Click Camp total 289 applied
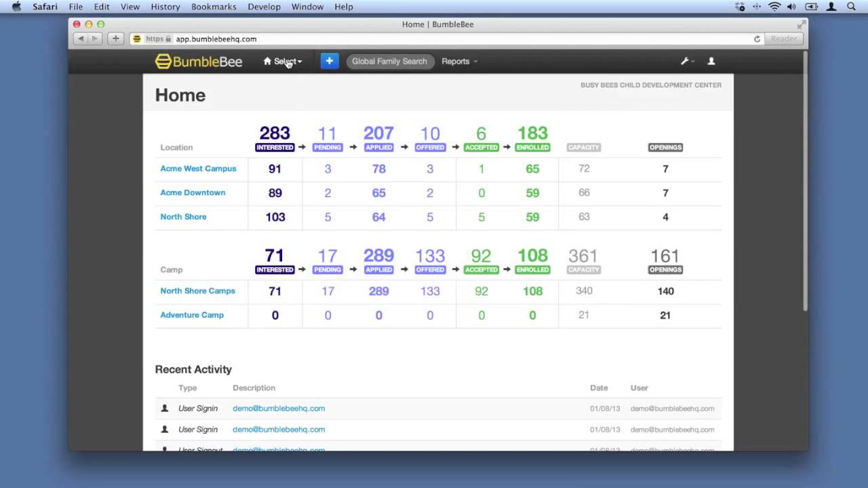The width and height of the screenshot is (868, 488). point(378,256)
